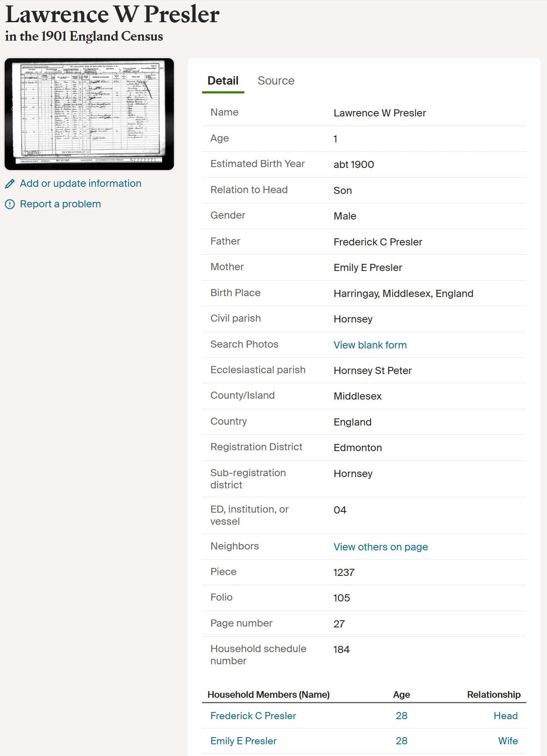The width and height of the screenshot is (547, 756).
Task: Open Emily E Presler's household record
Action: pyautogui.click(x=244, y=741)
